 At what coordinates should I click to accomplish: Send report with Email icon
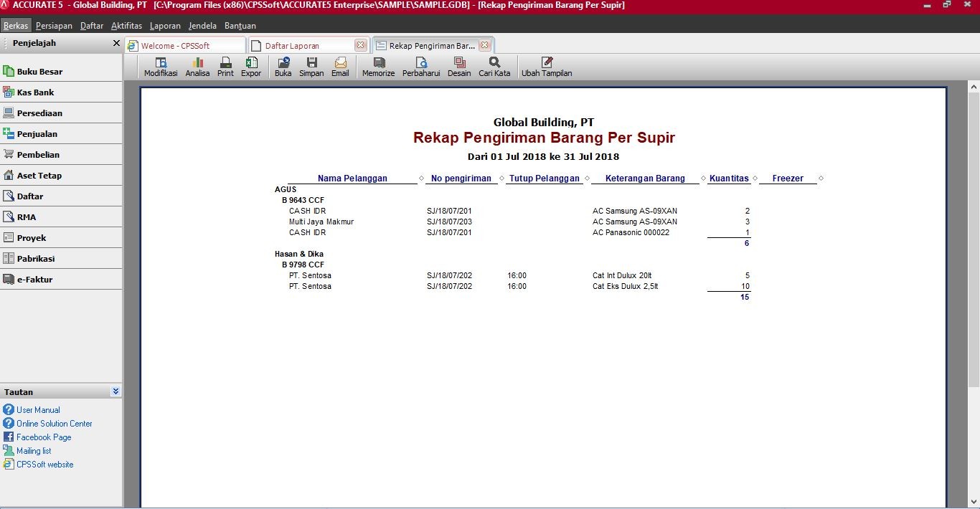tap(340, 67)
